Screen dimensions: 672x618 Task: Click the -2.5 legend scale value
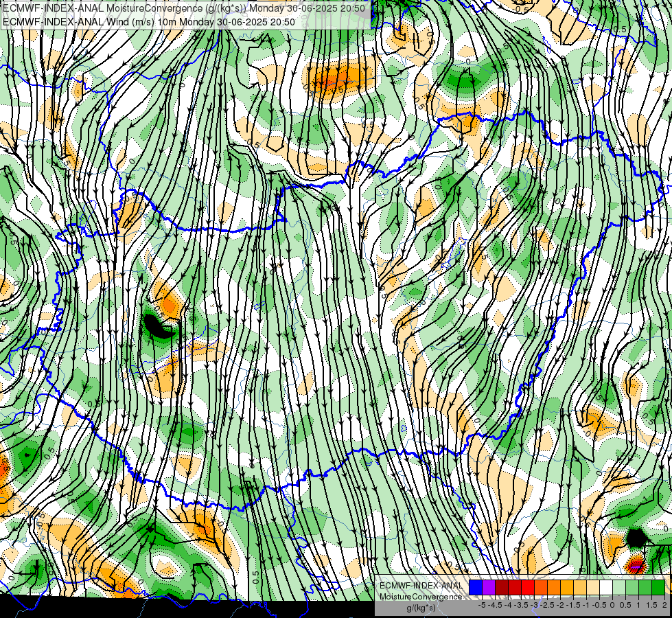tap(548, 605)
